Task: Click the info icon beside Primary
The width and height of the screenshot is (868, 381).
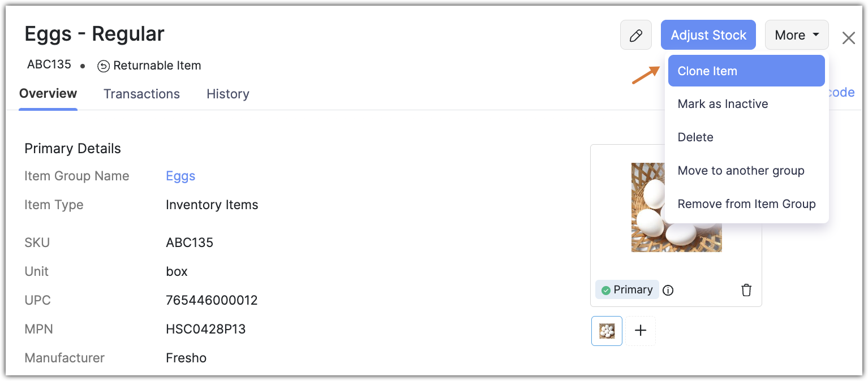Action: [668, 291]
